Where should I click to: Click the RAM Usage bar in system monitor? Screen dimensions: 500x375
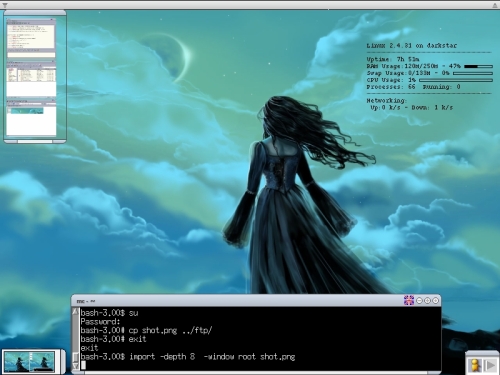click(x=478, y=66)
